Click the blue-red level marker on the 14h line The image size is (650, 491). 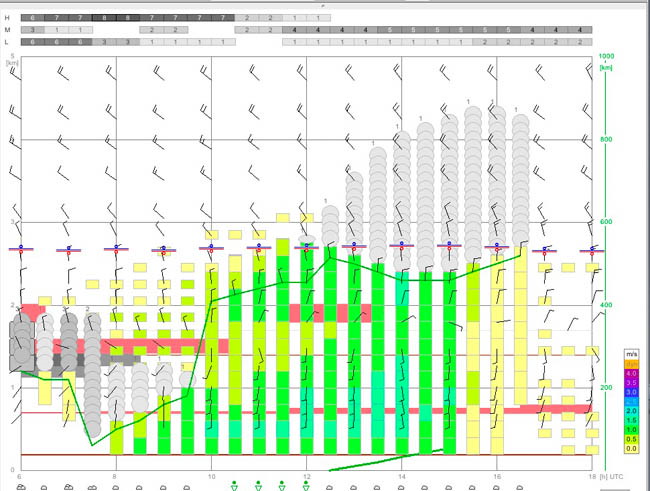[x=402, y=246]
